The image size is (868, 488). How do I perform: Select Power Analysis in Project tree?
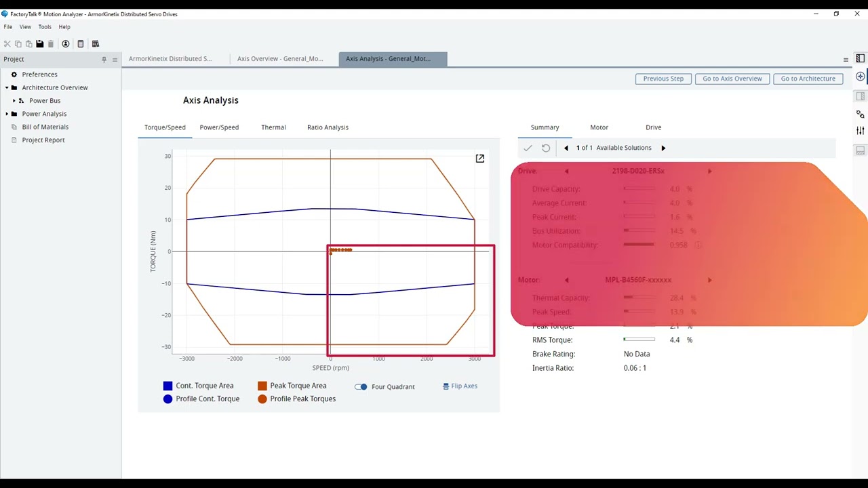44,114
